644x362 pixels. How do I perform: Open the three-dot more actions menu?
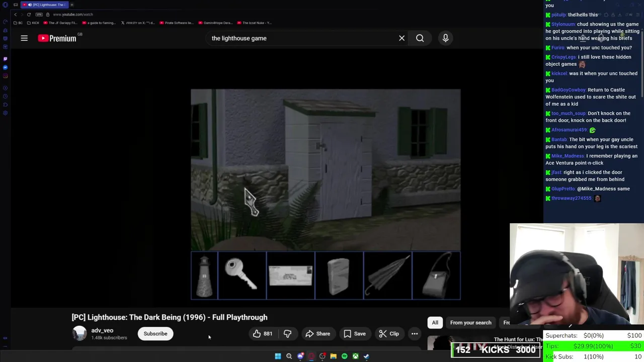(415, 334)
